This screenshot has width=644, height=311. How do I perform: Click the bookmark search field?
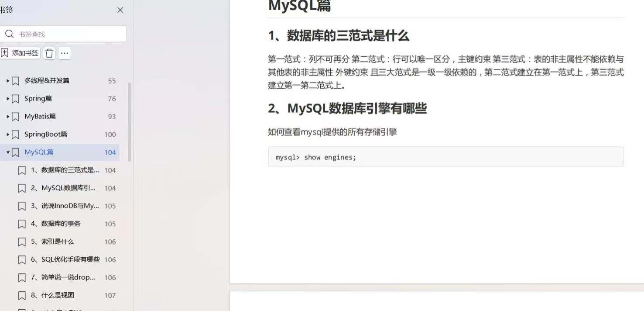pos(63,34)
